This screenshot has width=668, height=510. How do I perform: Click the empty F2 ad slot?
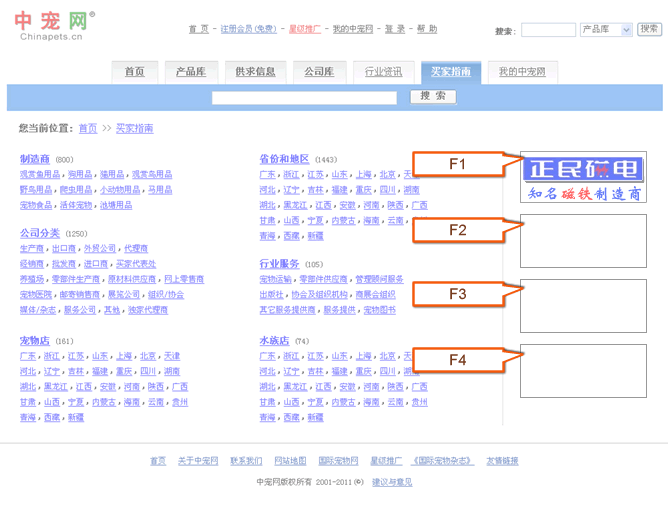coord(583,240)
